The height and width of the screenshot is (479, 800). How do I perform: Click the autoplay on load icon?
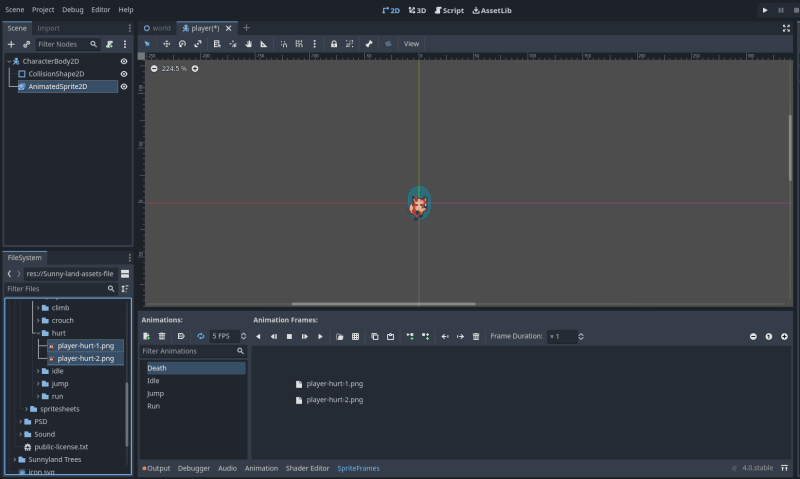[x=181, y=336]
